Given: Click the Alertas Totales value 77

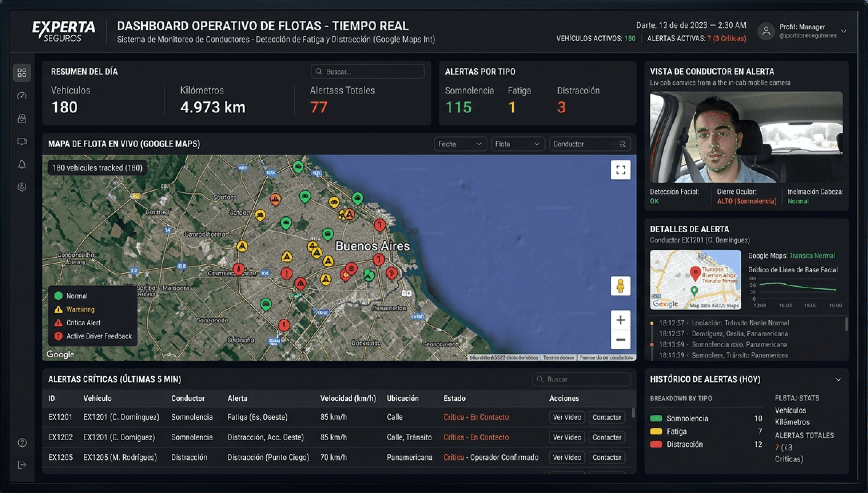Looking at the screenshot, I should [319, 107].
